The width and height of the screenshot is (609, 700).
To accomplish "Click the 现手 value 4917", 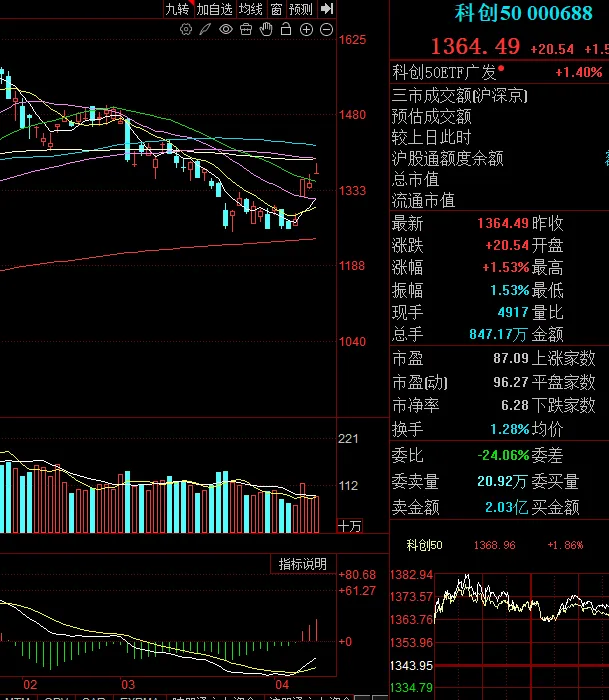I will pos(513,312).
